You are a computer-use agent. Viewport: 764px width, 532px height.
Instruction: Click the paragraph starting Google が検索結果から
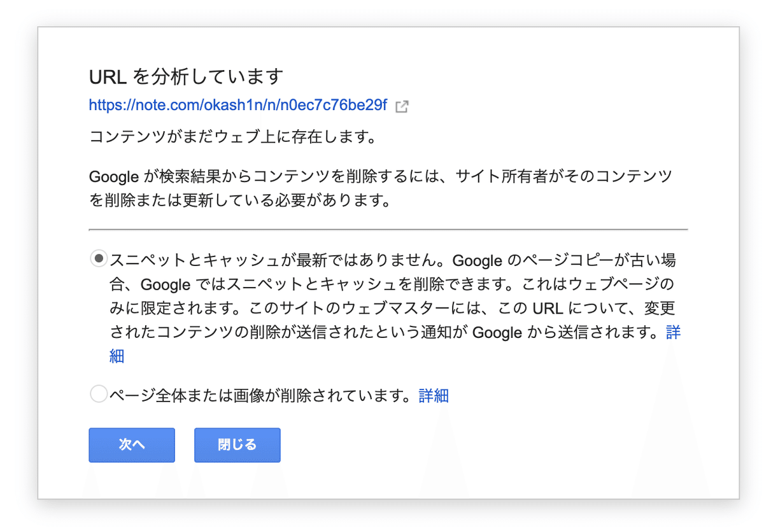pyautogui.click(x=380, y=188)
